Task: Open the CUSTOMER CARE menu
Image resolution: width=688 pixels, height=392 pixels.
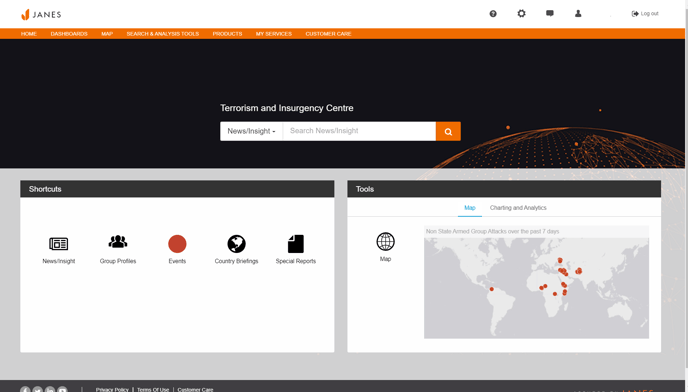Action: (328, 34)
